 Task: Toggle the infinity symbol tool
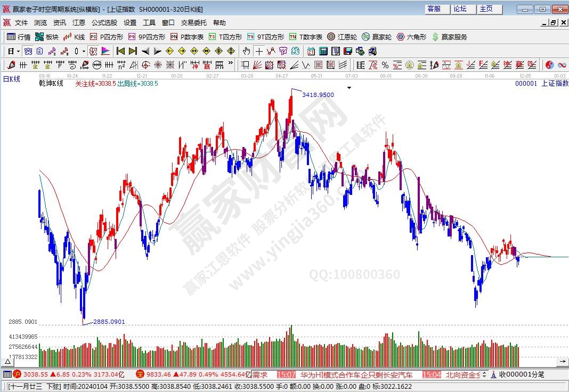562,65
